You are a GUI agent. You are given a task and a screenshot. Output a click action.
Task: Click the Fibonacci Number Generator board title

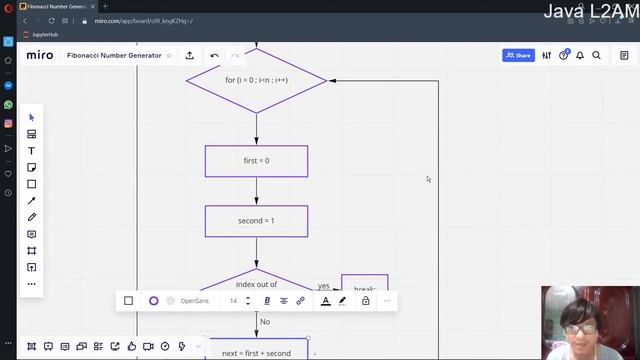(x=114, y=56)
